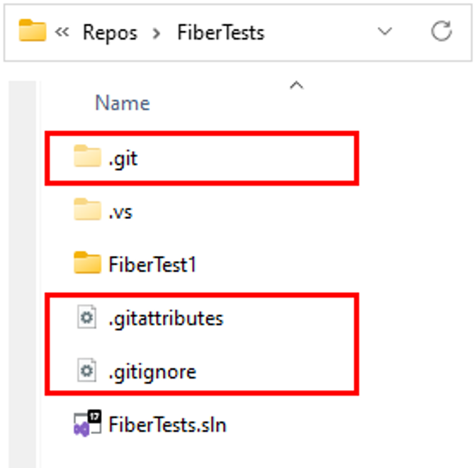Click the .gitignore file gear icon
The width and height of the screenshot is (476, 468).
87,370
